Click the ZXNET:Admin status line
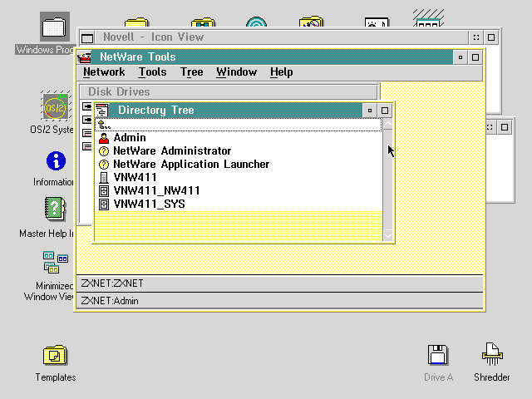This screenshot has height=399, width=532. [279, 301]
